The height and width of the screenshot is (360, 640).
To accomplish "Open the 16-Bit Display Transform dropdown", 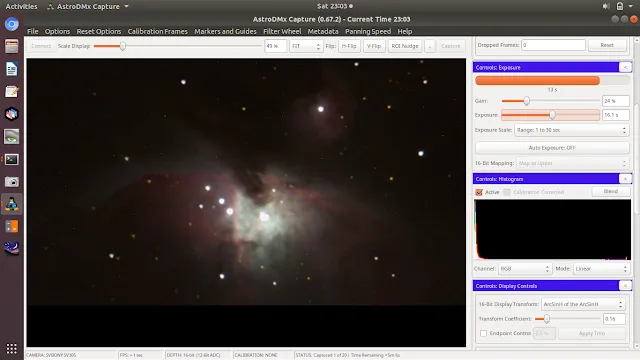I will click(583, 304).
